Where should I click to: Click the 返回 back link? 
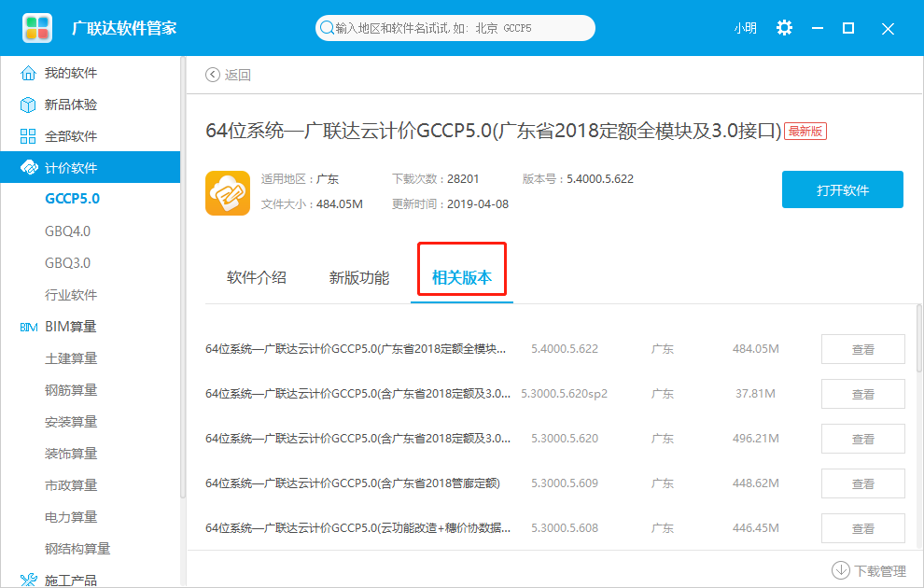click(237, 75)
